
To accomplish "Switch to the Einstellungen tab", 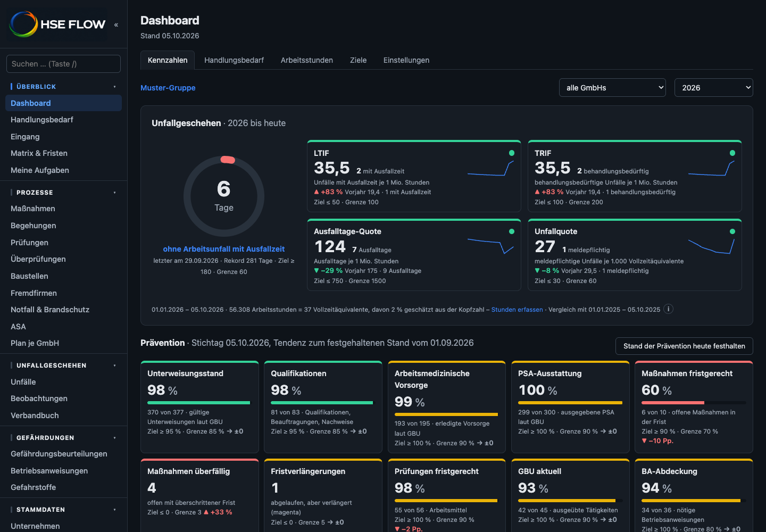I will pyautogui.click(x=406, y=60).
